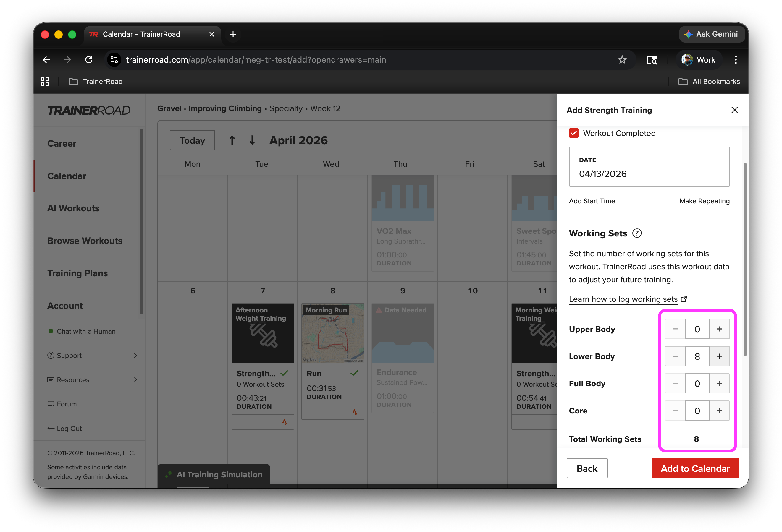This screenshot has width=782, height=532.
Task: Open the TrainerRoad bookmarks folder
Action: (x=96, y=81)
